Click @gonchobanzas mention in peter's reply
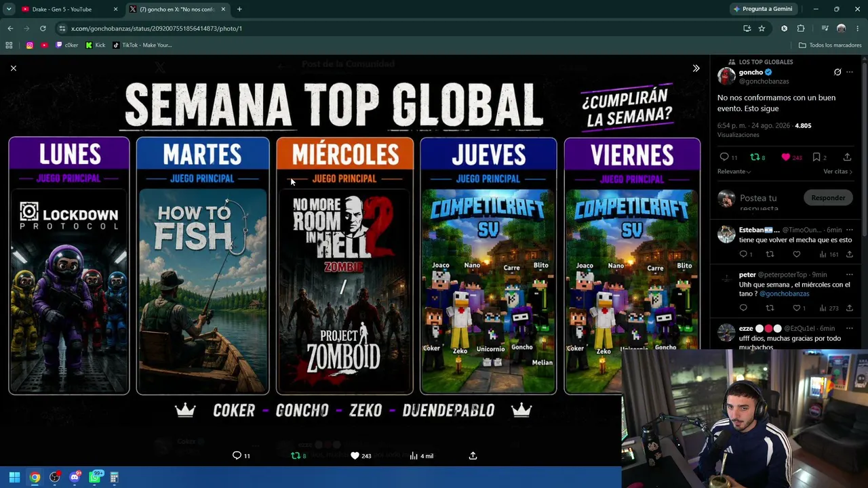Screen dimensions: 868x488 784,293
